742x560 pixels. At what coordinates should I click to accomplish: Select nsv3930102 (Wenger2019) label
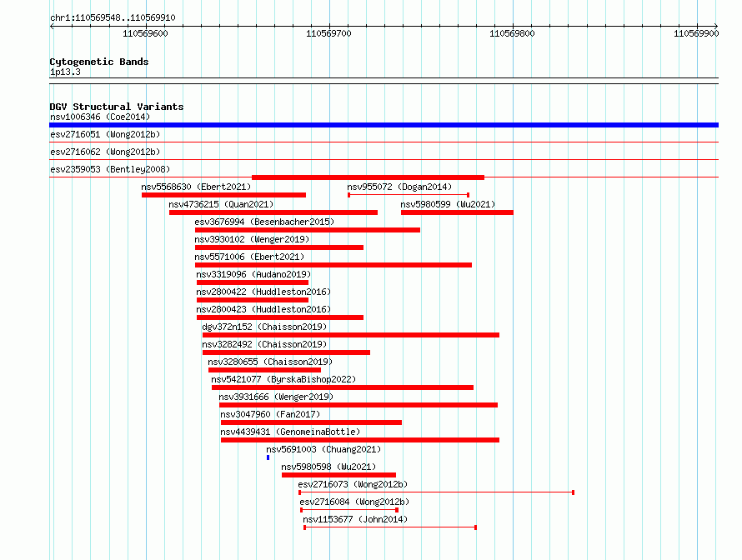click(x=252, y=239)
